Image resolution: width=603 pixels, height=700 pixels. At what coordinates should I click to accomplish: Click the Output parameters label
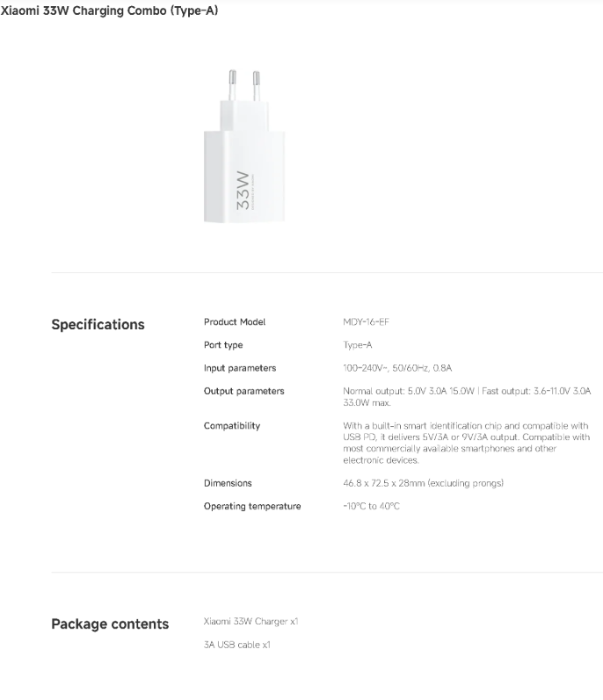tap(243, 391)
